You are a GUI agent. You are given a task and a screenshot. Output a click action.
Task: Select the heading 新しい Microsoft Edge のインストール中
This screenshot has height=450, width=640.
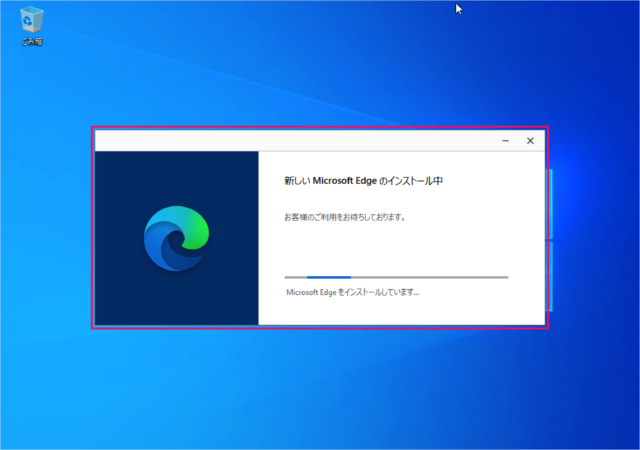coord(363,180)
